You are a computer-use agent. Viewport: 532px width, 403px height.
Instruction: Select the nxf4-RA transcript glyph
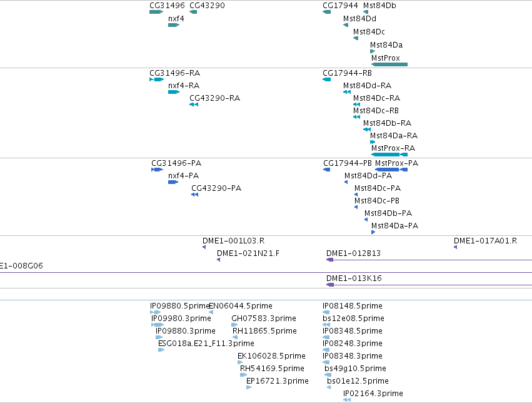[174, 92]
